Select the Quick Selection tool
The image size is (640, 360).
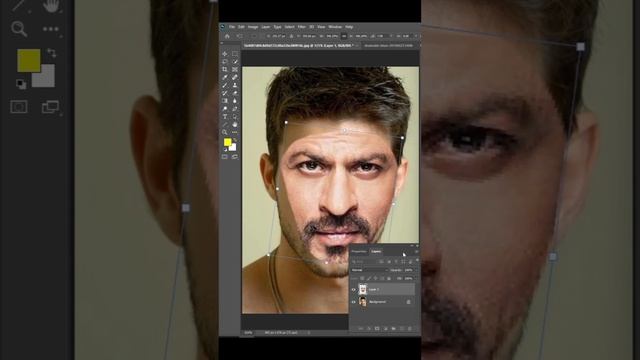235,61
